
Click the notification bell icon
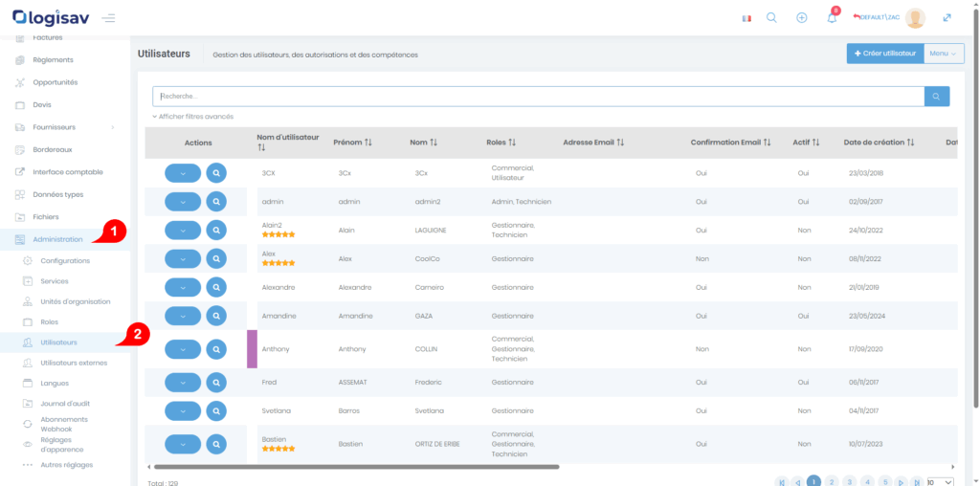832,18
